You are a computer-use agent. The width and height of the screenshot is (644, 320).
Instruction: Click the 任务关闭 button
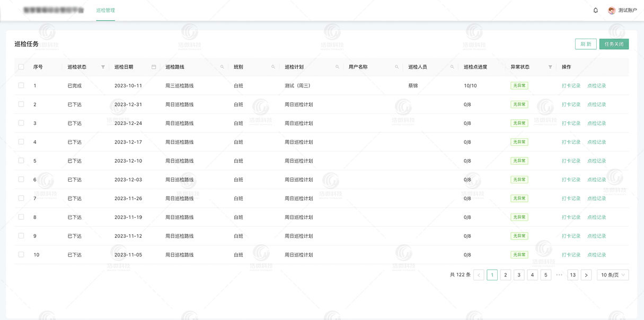coord(614,44)
